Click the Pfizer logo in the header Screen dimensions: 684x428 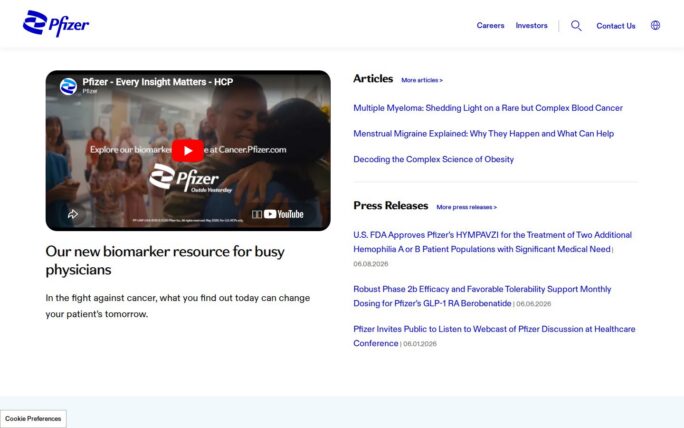pos(56,23)
